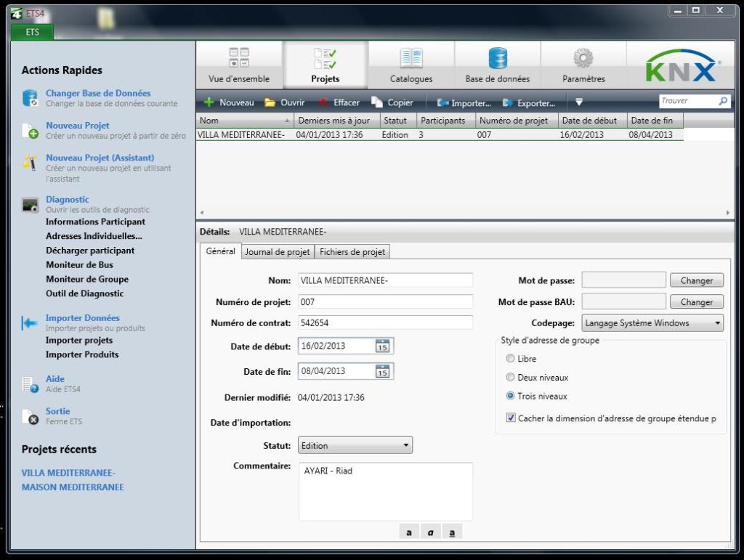Select the Deux niveaux radio option
744x560 pixels.
pos(510,377)
